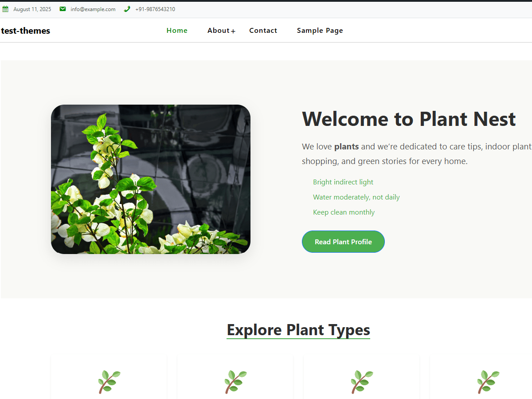Expand the About submenu plus sign
The image size is (532, 399).
point(233,31)
